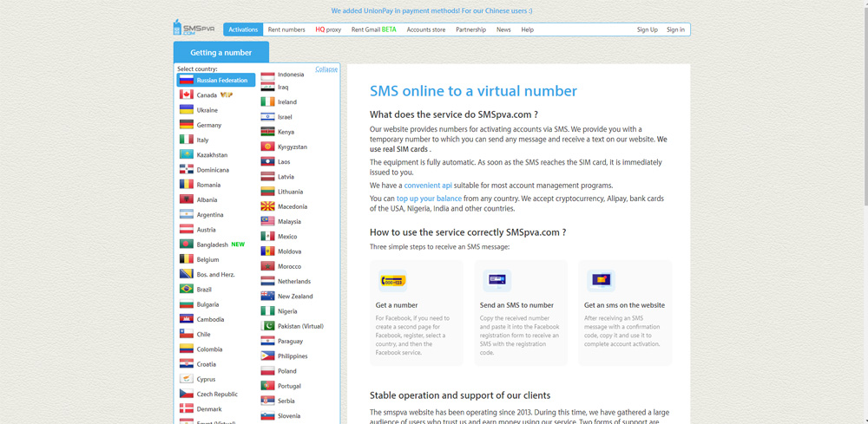This screenshot has width=868, height=424.
Task: Click the Kenya flag icon
Action: 267,132
